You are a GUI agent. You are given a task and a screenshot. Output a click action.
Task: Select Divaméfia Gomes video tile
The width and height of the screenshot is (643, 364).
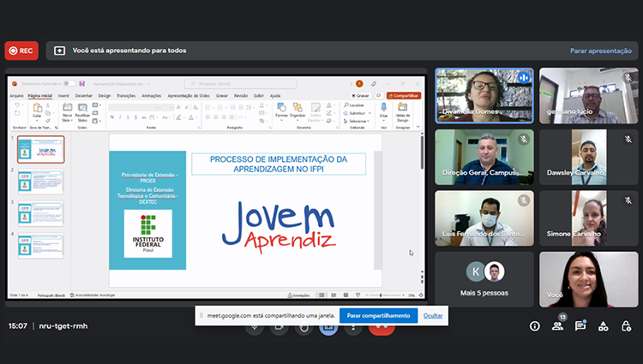pyautogui.click(x=484, y=96)
